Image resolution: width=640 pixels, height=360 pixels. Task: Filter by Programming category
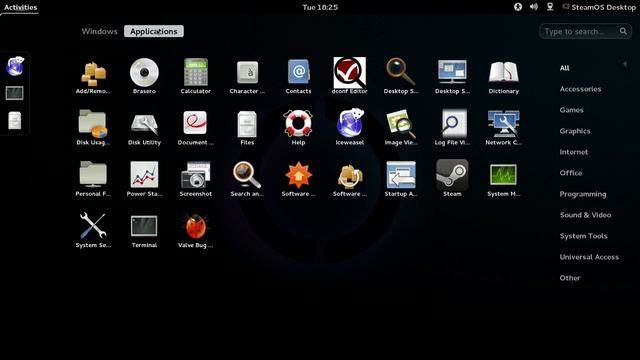pos(583,194)
